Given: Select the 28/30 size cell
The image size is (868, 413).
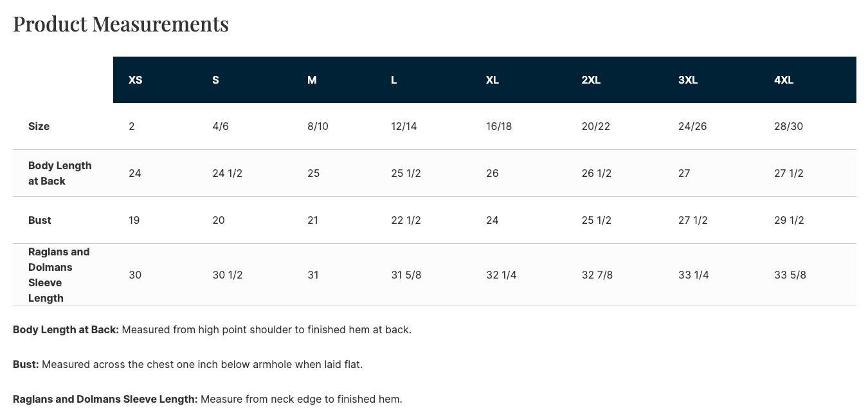Looking at the screenshot, I should click(788, 126).
